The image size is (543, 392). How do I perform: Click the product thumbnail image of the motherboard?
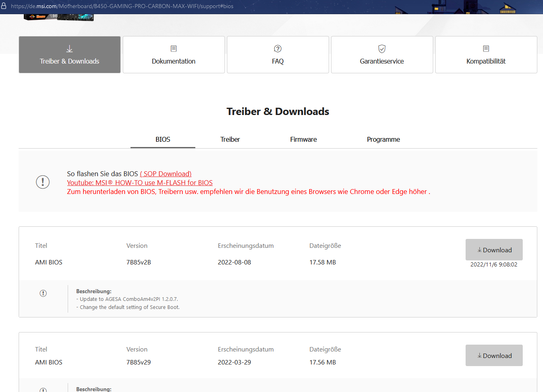(x=59, y=17)
